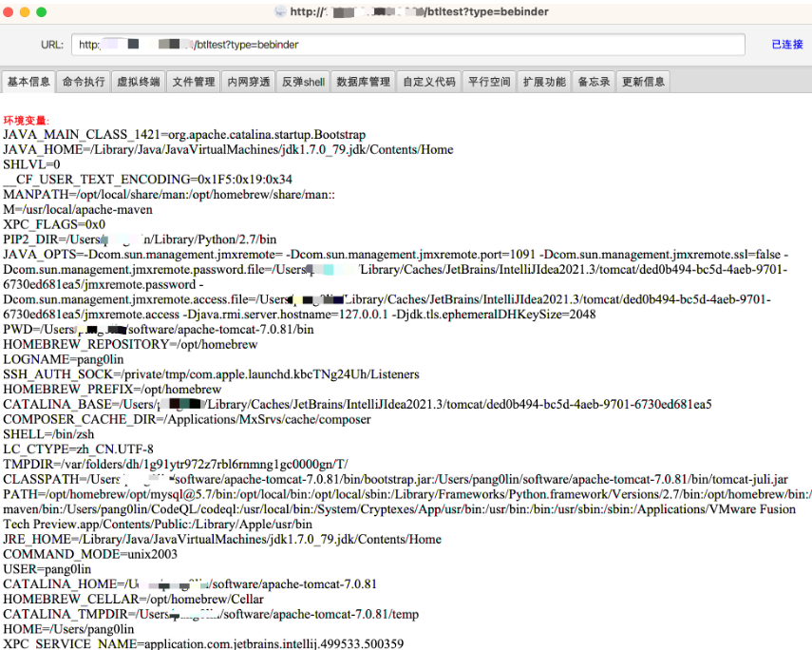Click the globe icon in title bar

point(280,11)
